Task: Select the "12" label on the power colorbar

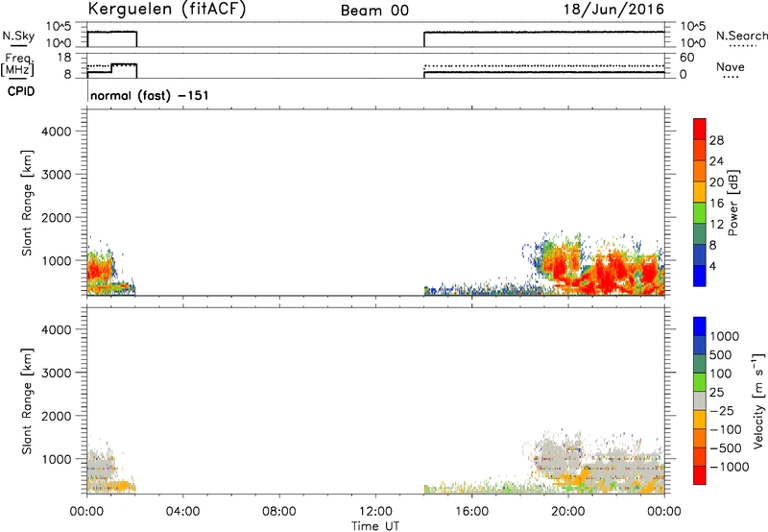Action: coord(716,225)
